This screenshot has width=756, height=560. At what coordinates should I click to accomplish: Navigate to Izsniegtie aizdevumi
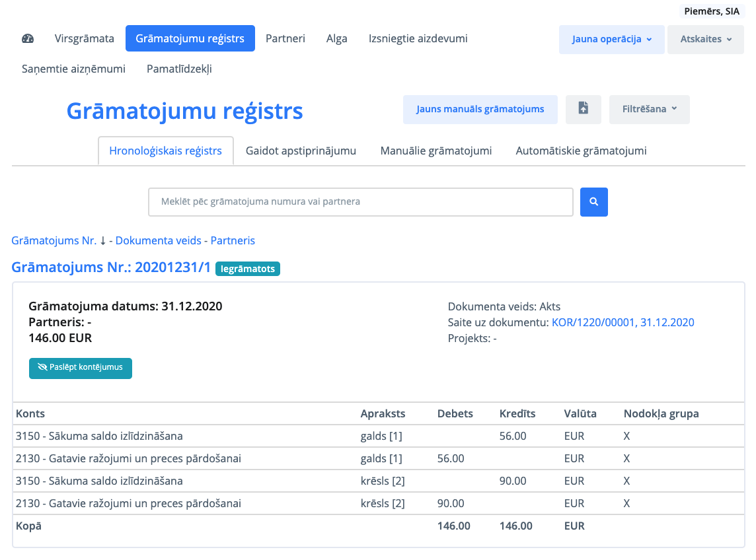418,38
